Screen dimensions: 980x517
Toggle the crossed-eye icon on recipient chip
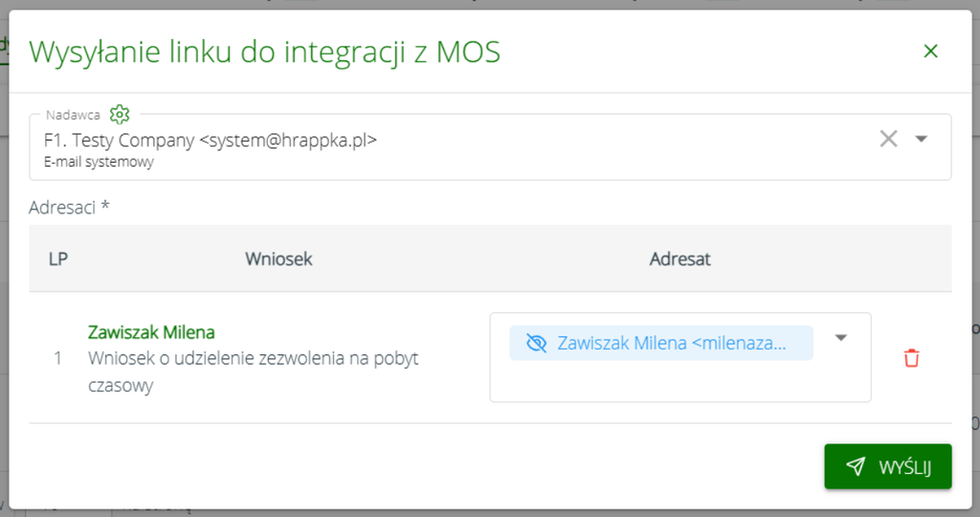[x=536, y=343]
